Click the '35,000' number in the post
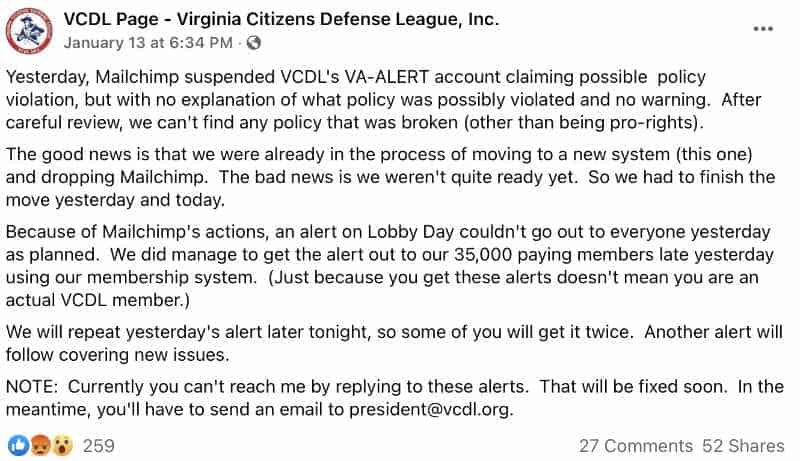This screenshot has width=800, height=461. pyautogui.click(x=483, y=254)
